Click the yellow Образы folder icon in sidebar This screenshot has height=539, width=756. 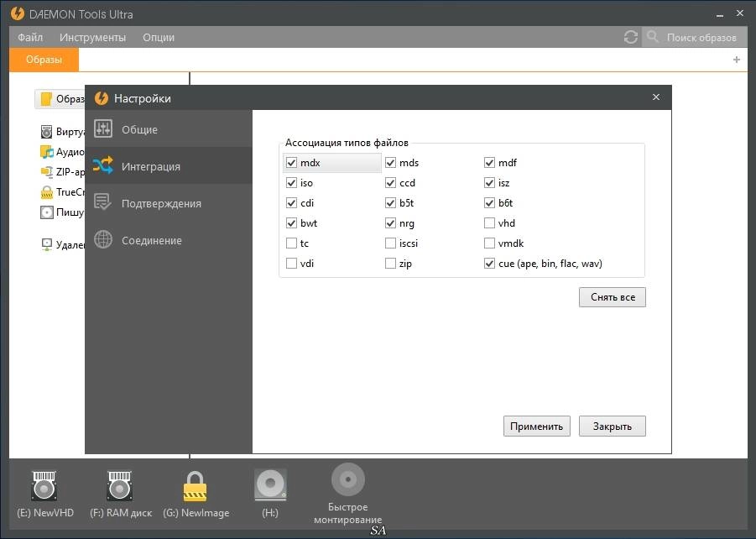pos(46,98)
